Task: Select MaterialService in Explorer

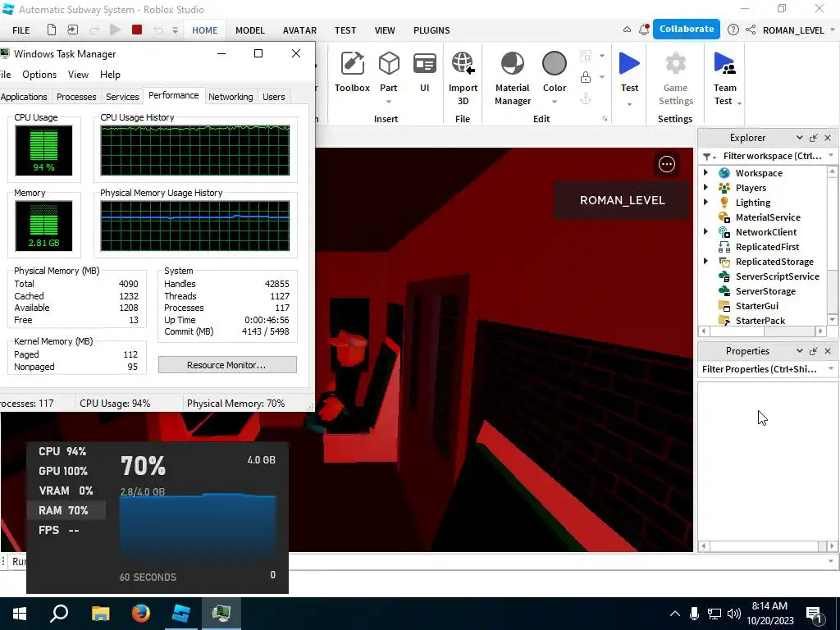Action: point(768,217)
